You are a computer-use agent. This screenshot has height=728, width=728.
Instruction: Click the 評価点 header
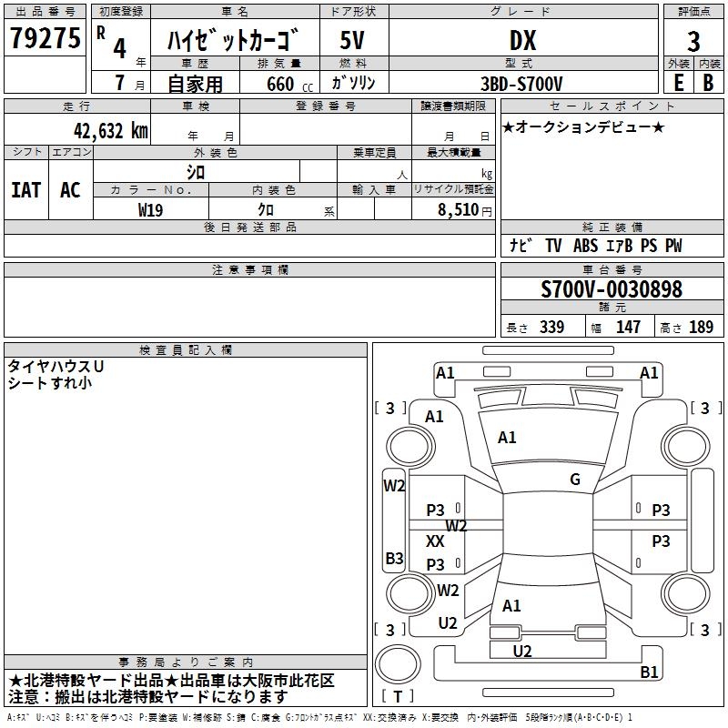click(693, 12)
